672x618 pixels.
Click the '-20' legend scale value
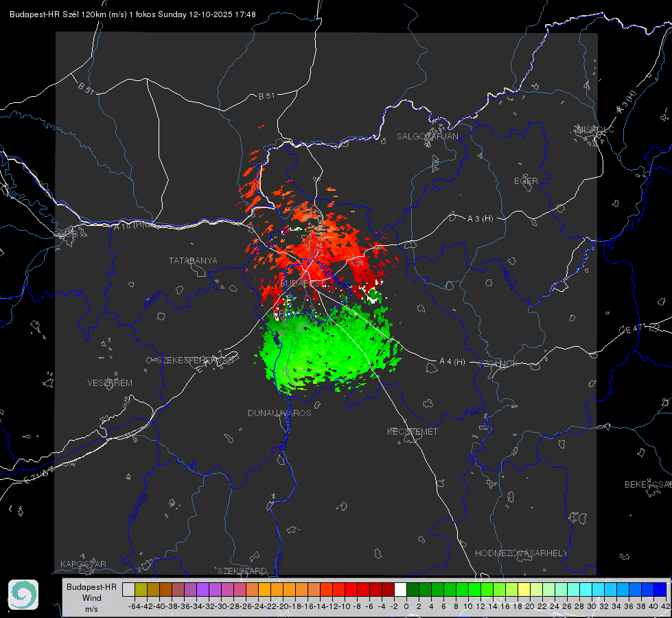pos(282,606)
